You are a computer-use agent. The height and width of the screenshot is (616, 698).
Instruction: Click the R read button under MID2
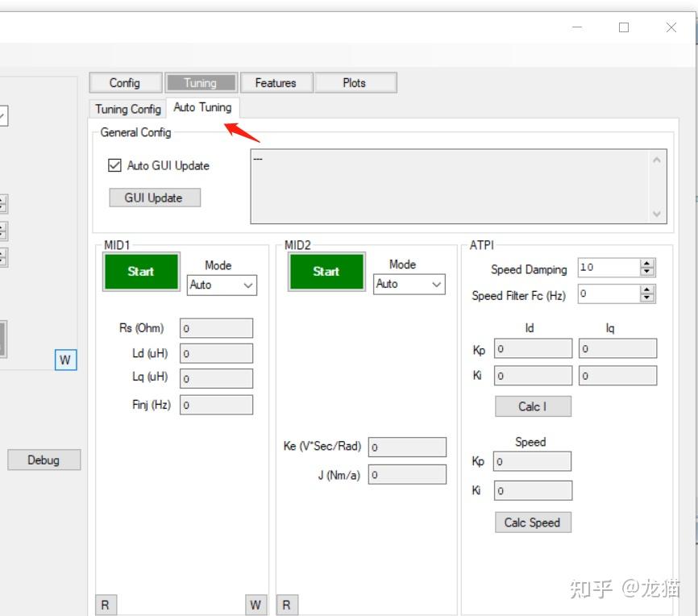[x=286, y=604]
